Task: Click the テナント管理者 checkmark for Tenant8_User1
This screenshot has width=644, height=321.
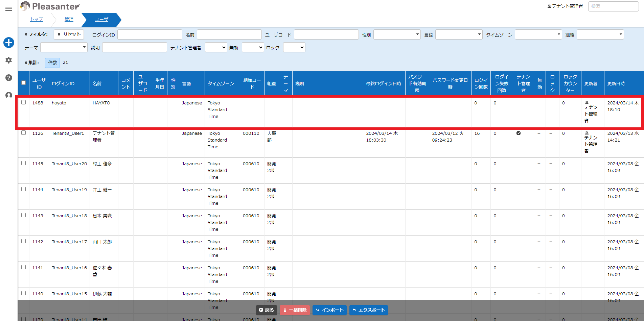Action: [x=519, y=133]
